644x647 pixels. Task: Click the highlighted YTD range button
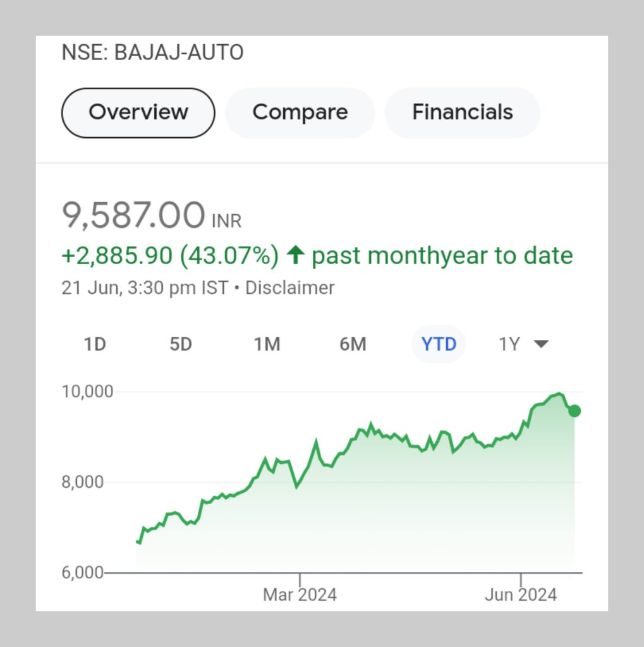click(439, 344)
